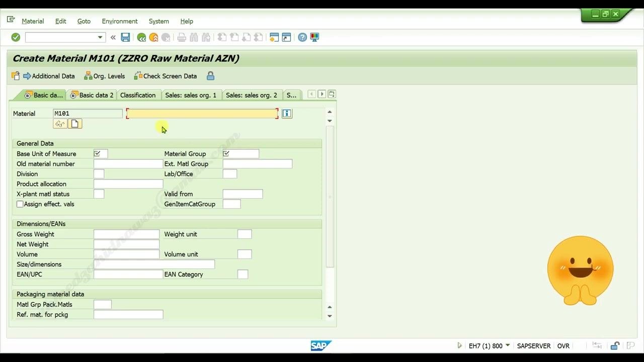The width and height of the screenshot is (644, 362).
Task: Click the Material Group required field
Action: click(241, 154)
